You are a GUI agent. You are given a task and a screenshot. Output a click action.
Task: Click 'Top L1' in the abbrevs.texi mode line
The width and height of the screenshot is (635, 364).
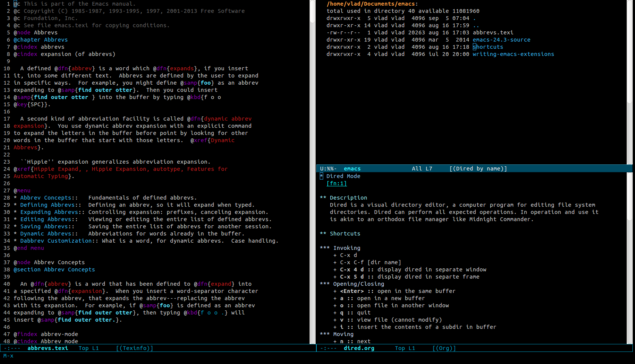coord(89,348)
